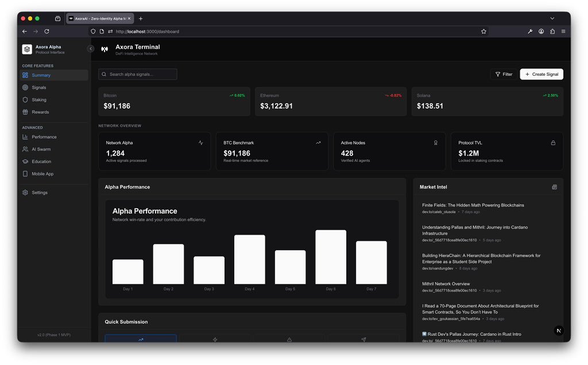Click the Next.js dev indicator badge
Image resolution: width=588 pixels, height=365 pixels.
559,331
